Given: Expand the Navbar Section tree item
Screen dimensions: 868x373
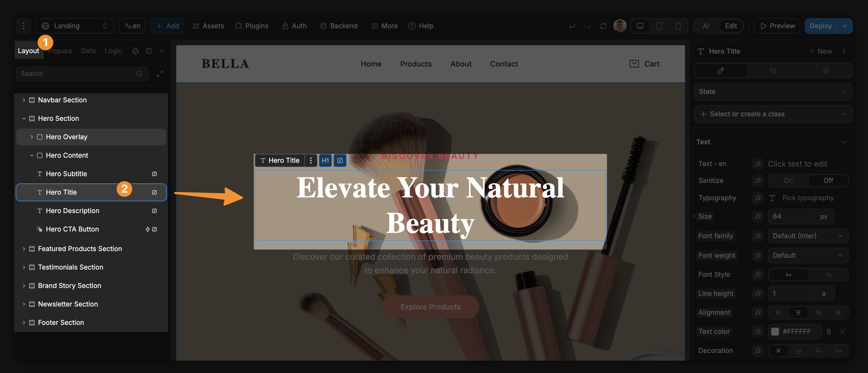Looking at the screenshot, I should (24, 100).
